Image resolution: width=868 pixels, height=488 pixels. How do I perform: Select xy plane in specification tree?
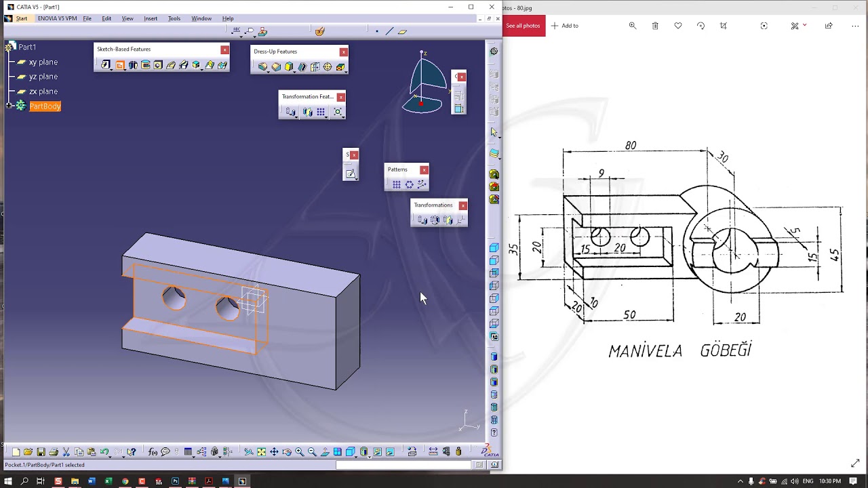(43, 62)
